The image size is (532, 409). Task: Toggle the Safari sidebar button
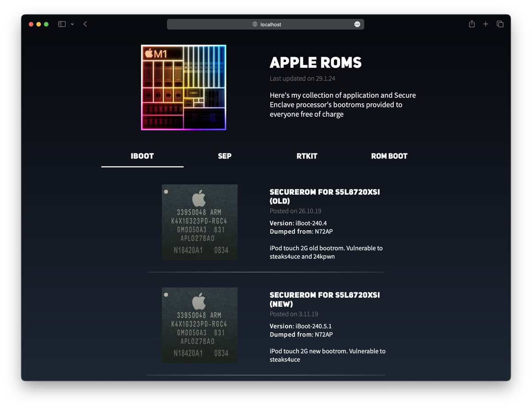(x=62, y=24)
